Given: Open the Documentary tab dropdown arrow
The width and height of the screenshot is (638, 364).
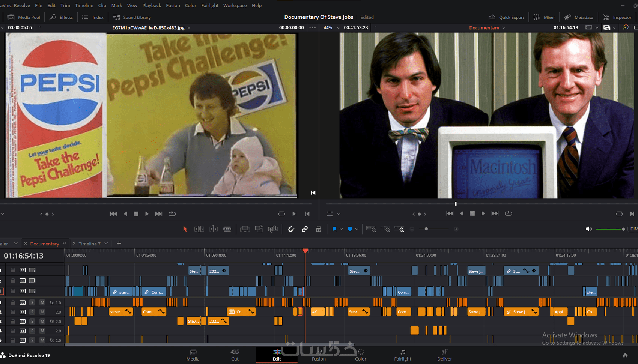Looking at the screenshot, I should 65,244.
